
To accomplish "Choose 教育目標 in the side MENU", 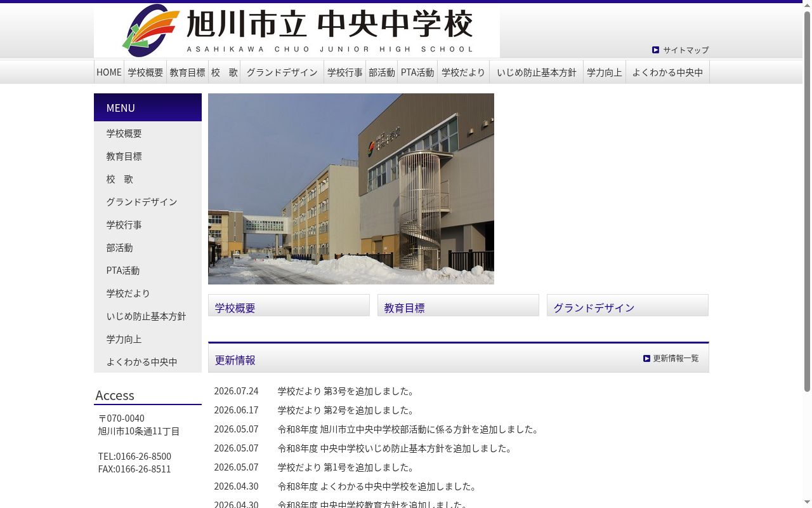I will pos(148,156).
